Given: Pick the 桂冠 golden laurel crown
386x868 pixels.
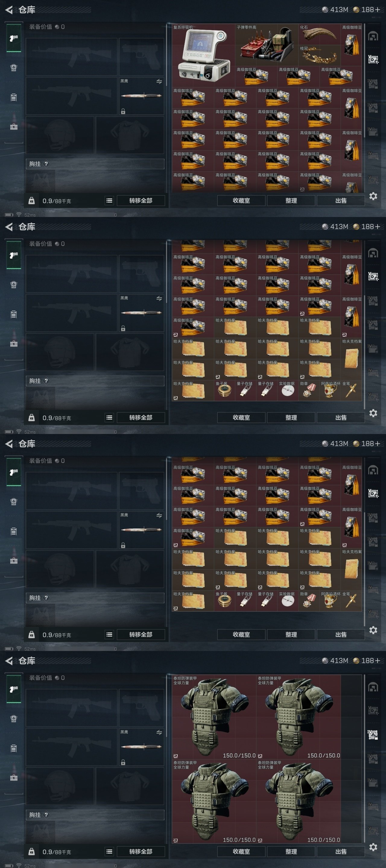Looking at the screenshot, I should pyautogui.click(x=319, y=55).
